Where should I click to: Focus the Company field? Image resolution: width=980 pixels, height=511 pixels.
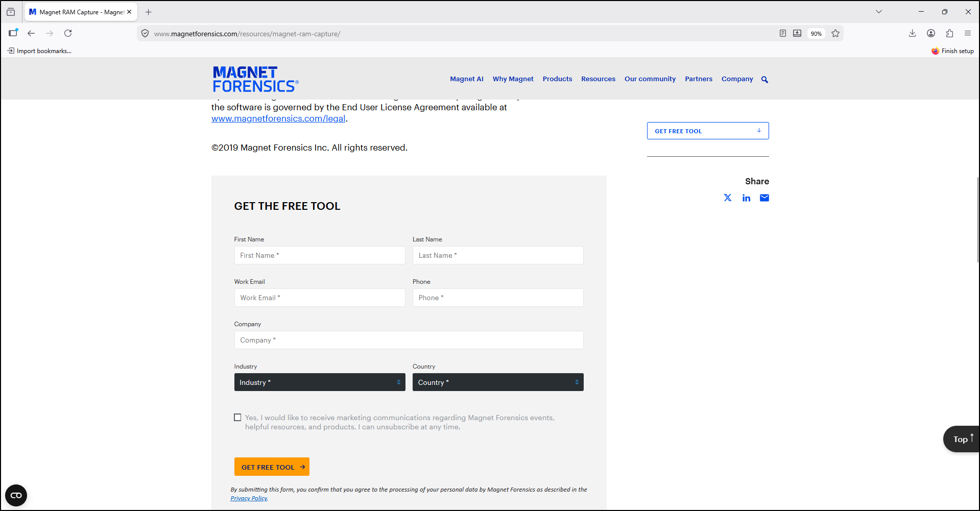409,340
